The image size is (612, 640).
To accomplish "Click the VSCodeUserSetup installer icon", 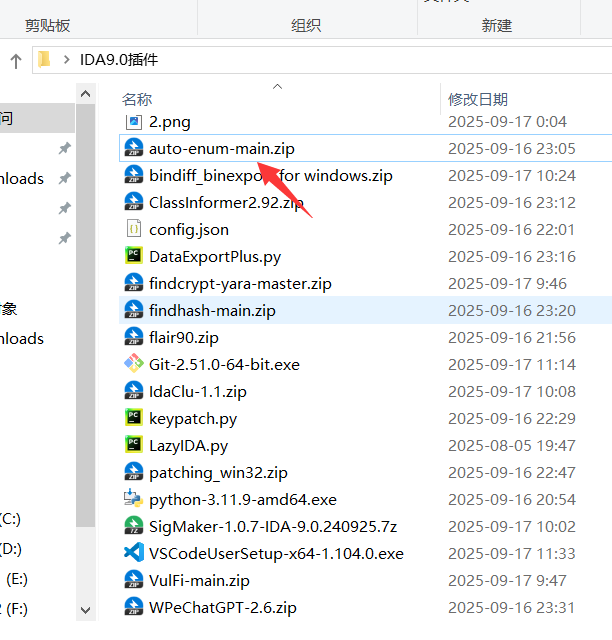I will point(133,553).
